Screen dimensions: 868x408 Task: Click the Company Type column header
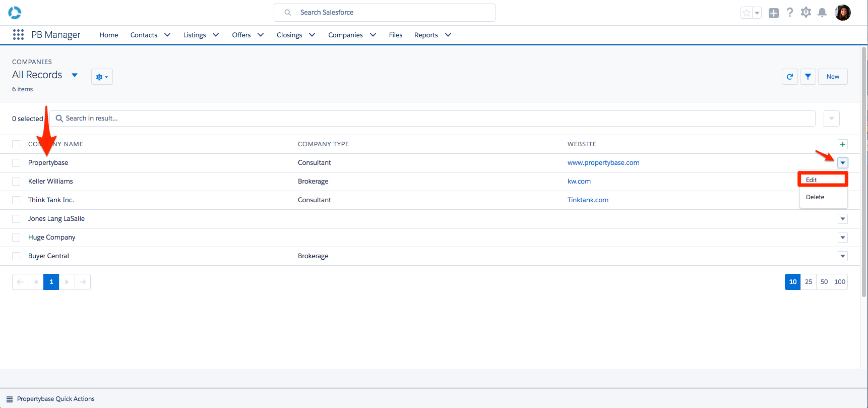323,144
